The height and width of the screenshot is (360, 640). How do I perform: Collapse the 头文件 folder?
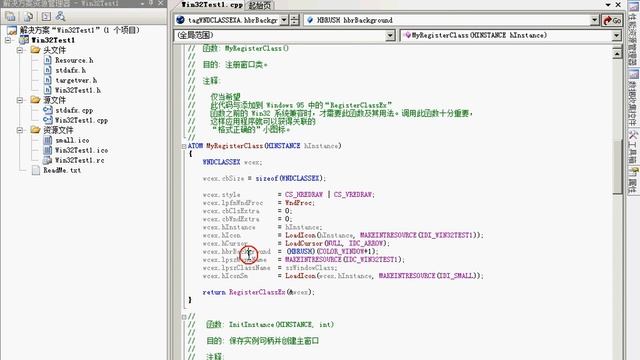coord(20,50)
